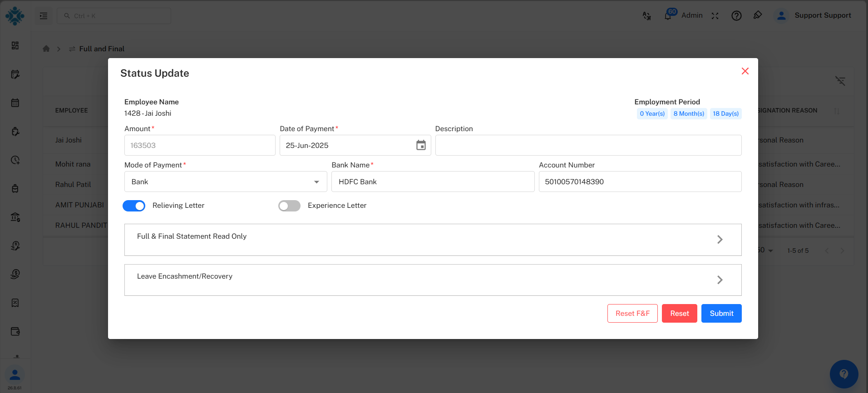Click the 8 Month(s) employment period badge
The height and width of the screenshot is (393, 868).
pos(689,113)
